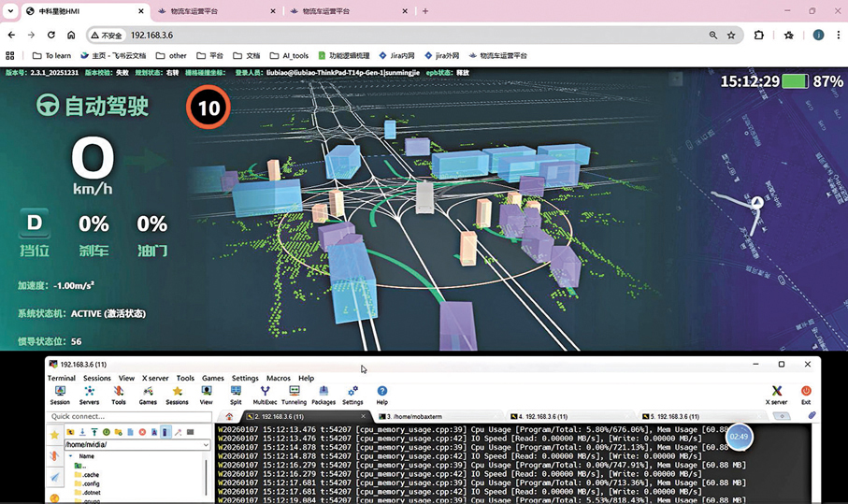Open the Packages manager icon
This screenshot has width=848, height=504.
click(x=323, y=392)
